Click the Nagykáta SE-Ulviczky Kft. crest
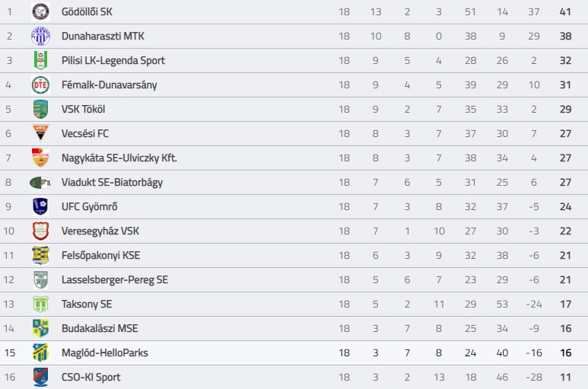This screenshot has width=588, height=389. pyautogui.click(x=40, y=158)
